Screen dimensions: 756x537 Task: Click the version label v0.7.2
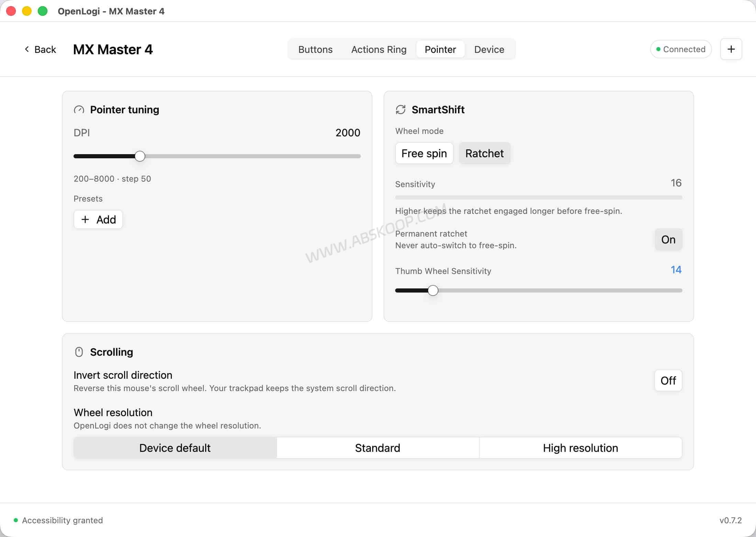point(731,520)
